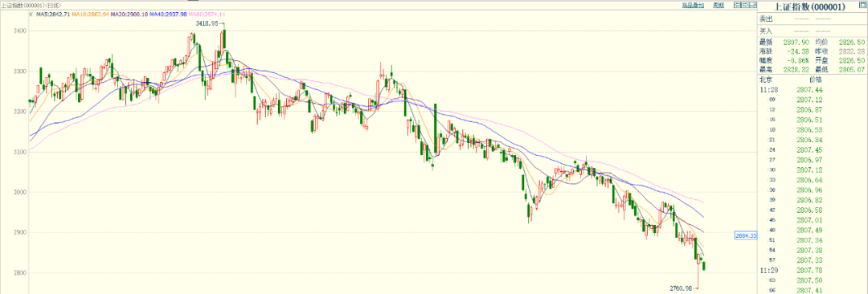Click the 最高 value 2828.32

click(x=796, y=70)
